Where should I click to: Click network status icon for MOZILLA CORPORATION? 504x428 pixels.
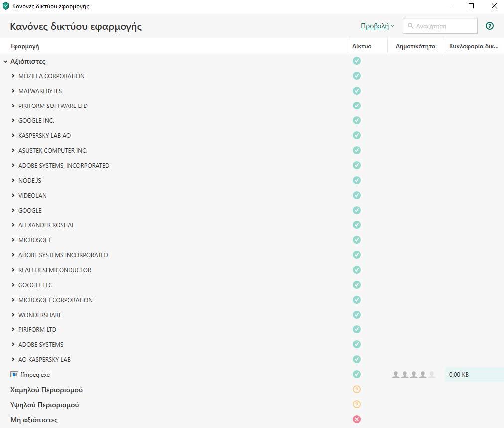(357, 76)
